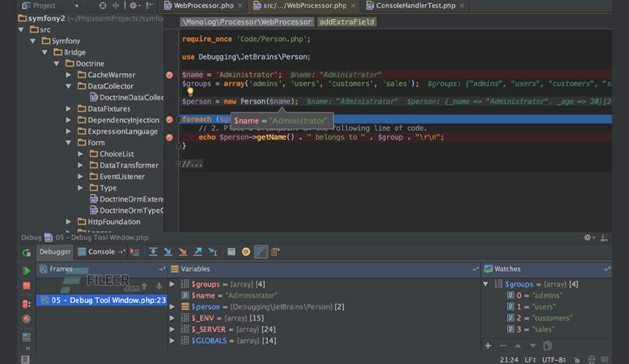View breakpoints in debug sidebar

coord(26,304)
